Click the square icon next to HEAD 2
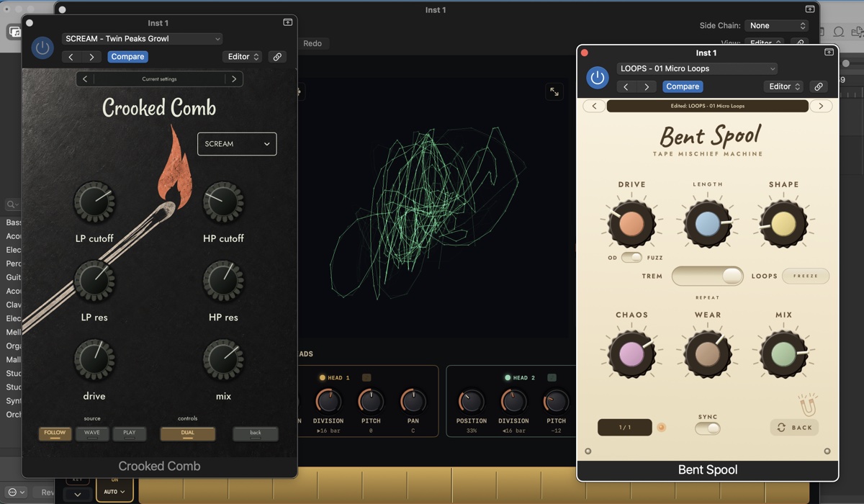This screenshot has width=864, height=504. point(552,377)
